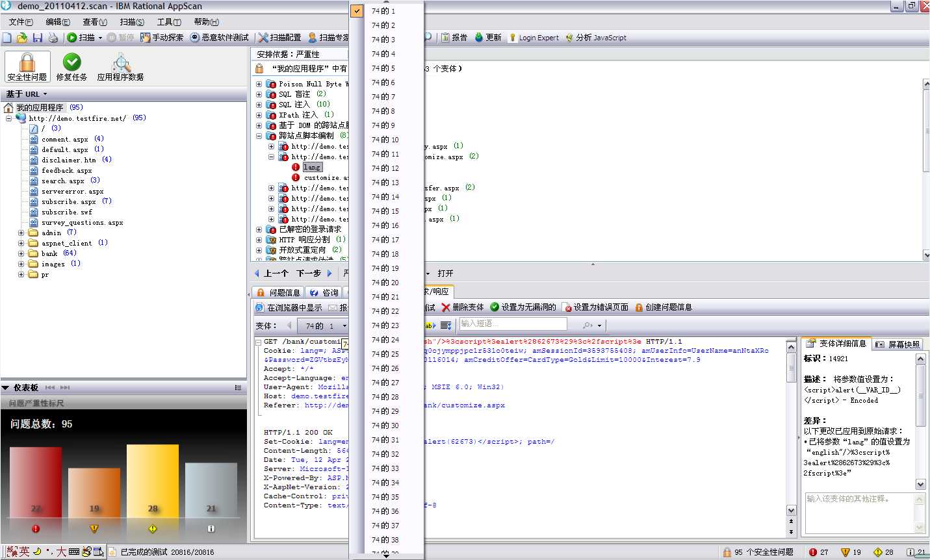Expand the aspnet_client folder

[21, 243]
